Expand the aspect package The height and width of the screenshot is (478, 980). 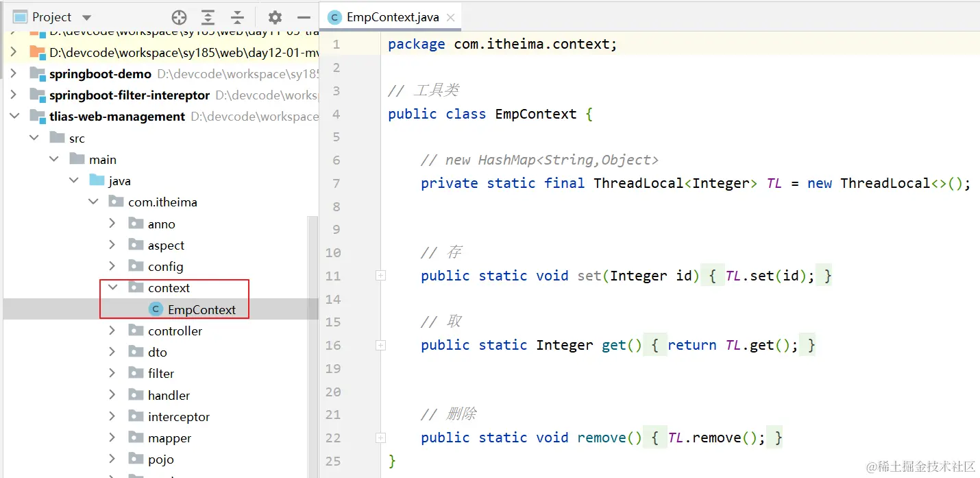click(x=112, y=245)
